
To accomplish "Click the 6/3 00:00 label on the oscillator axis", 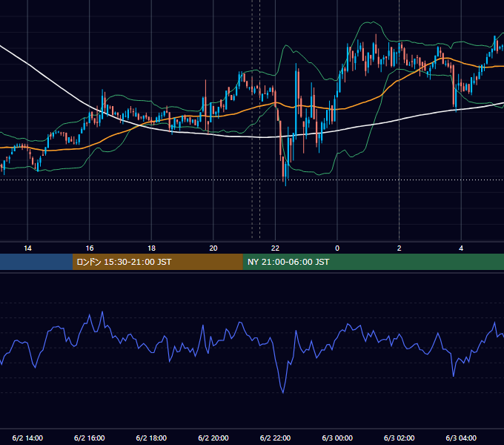I will (337, 438).
